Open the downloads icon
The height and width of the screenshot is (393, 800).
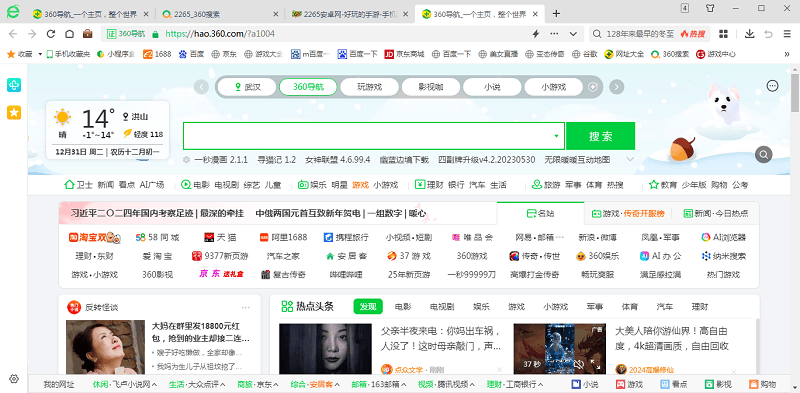[749, 34]
